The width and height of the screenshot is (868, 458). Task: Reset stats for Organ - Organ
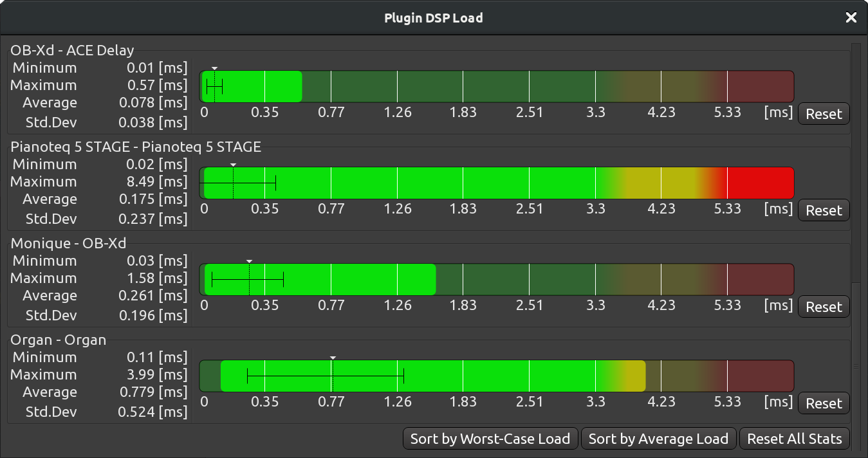(824, 403)
